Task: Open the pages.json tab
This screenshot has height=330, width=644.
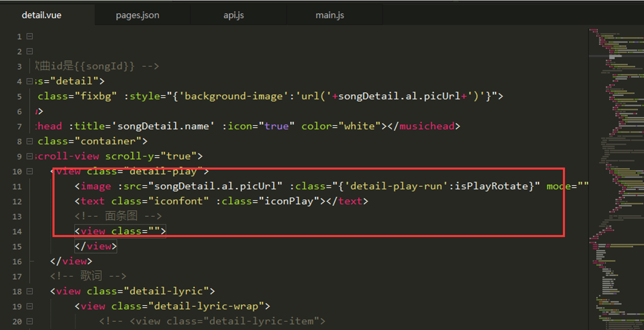Action: [138, 15]
